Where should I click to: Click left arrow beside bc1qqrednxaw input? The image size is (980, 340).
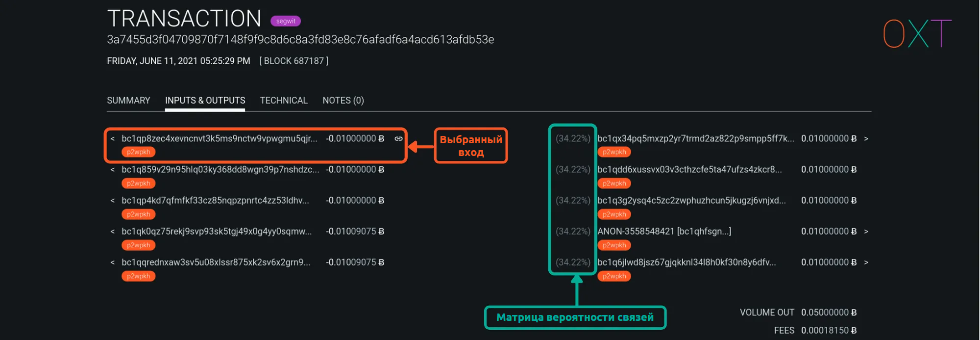(x=113, y=262)
